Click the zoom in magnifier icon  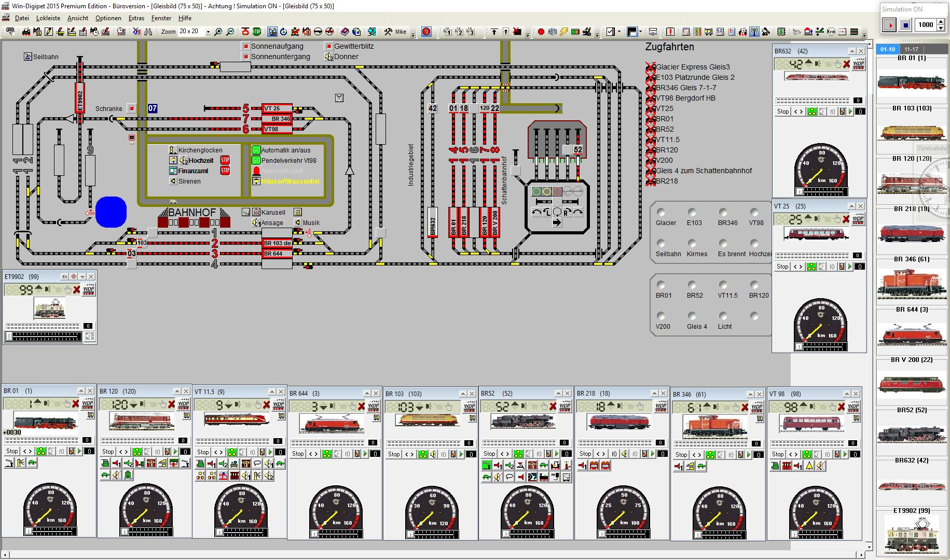[x=218, y=32]
